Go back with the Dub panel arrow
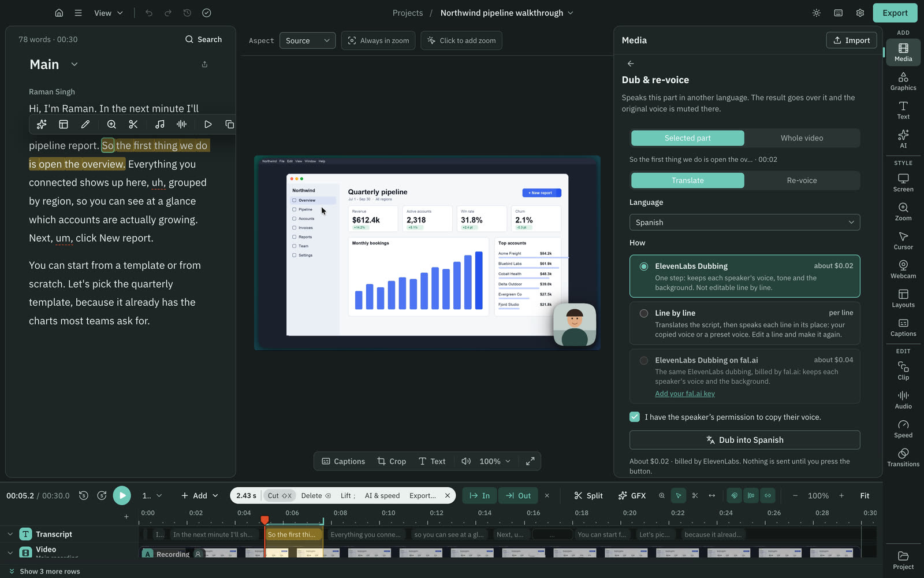924x578 pixels. (631, 64)
